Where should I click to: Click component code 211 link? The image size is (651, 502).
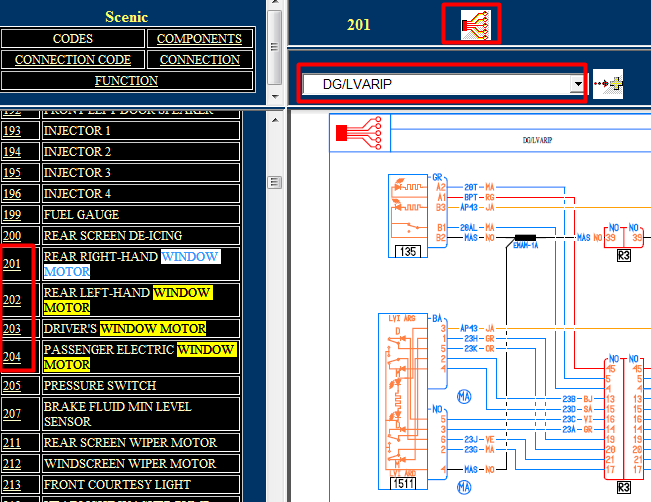click(12, 443)
